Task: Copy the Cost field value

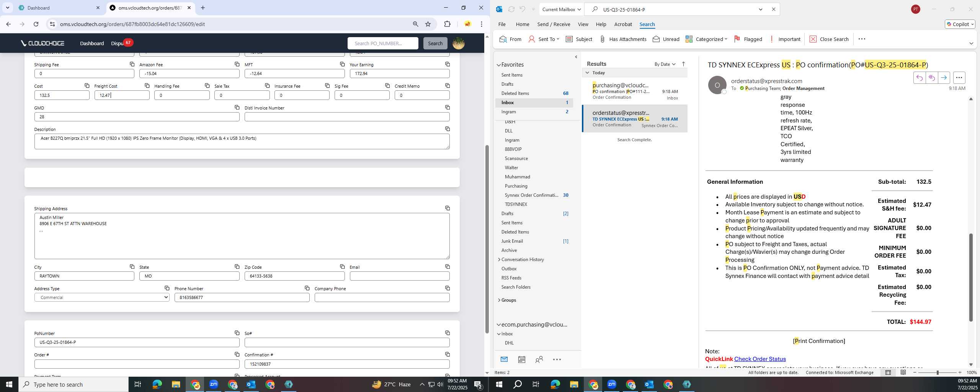Action: (87, 85)
